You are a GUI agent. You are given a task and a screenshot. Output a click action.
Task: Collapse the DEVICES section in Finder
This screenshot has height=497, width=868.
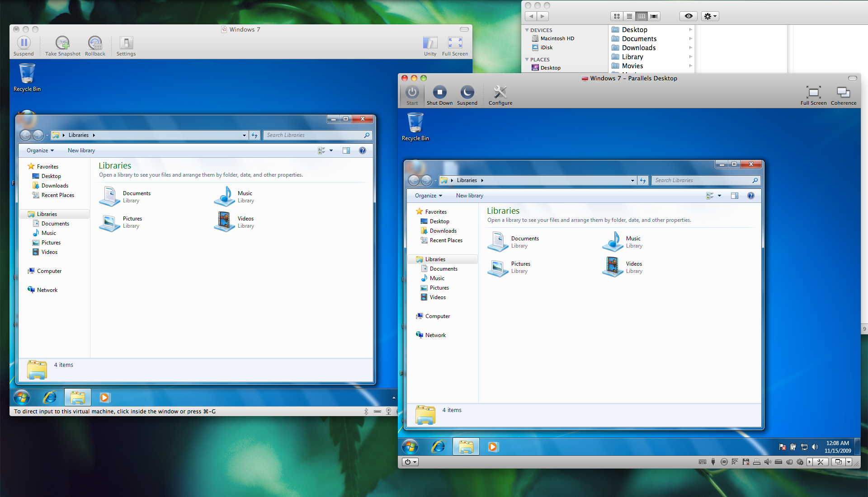coord(527,30)
